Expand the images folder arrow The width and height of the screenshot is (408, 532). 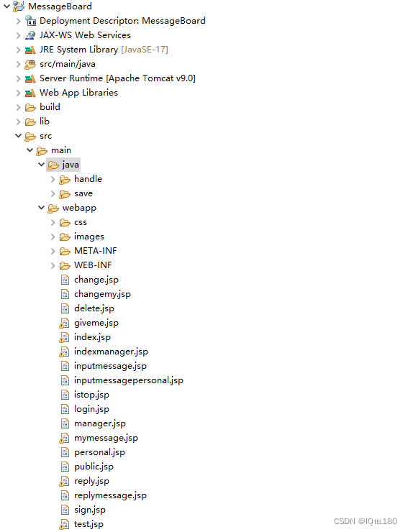pos(53,237)
